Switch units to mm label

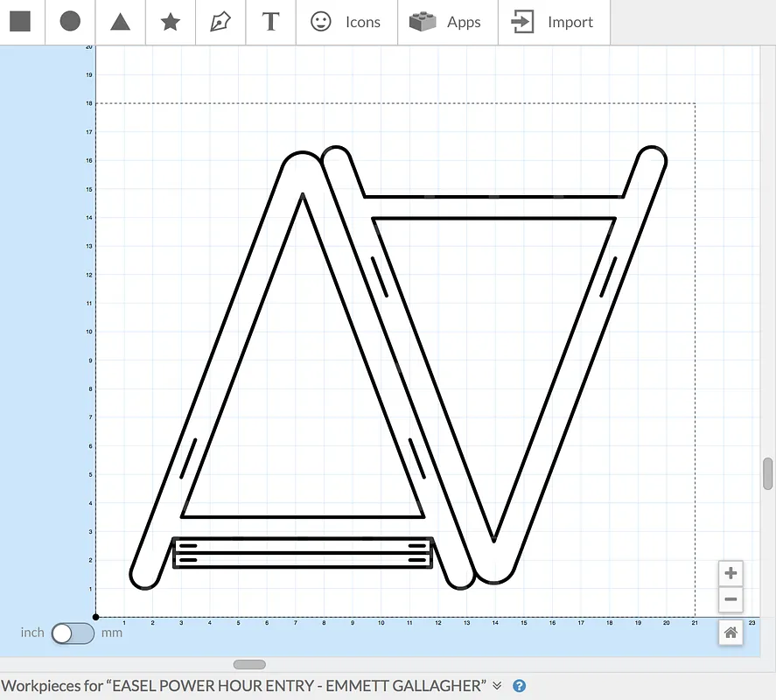[112, 633]
